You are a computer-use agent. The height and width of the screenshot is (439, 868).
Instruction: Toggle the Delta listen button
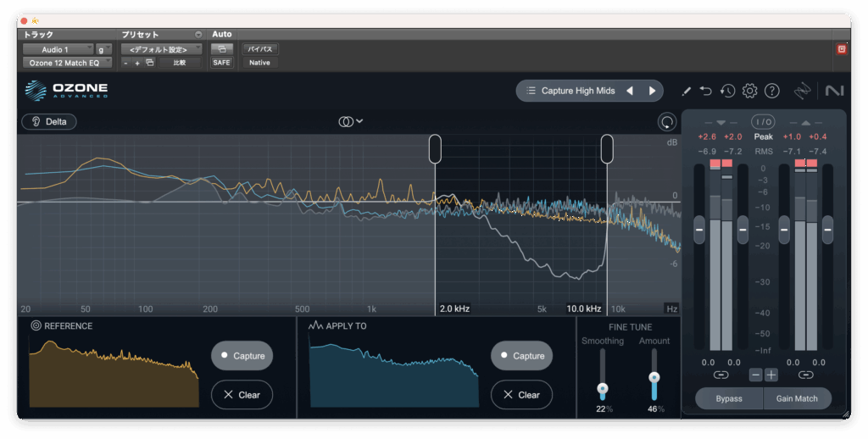49,121
